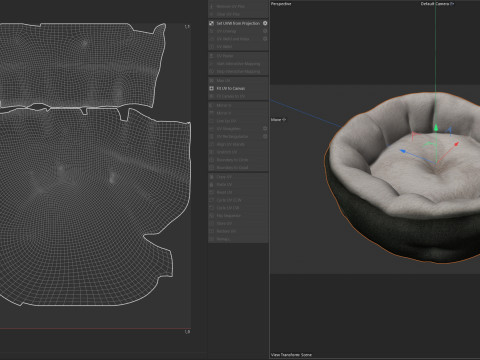
Task: Choose Mirror V menu entry
Action: tap(238, 113)
